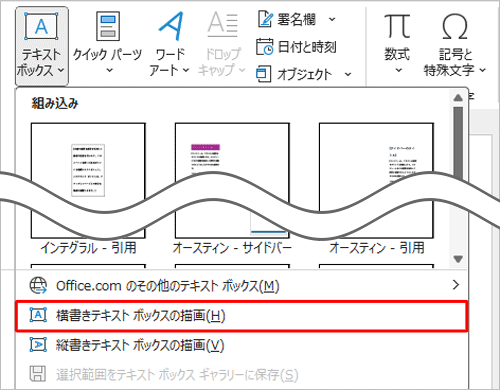
Task: Click the 組み込み section header
Action: 55,103
